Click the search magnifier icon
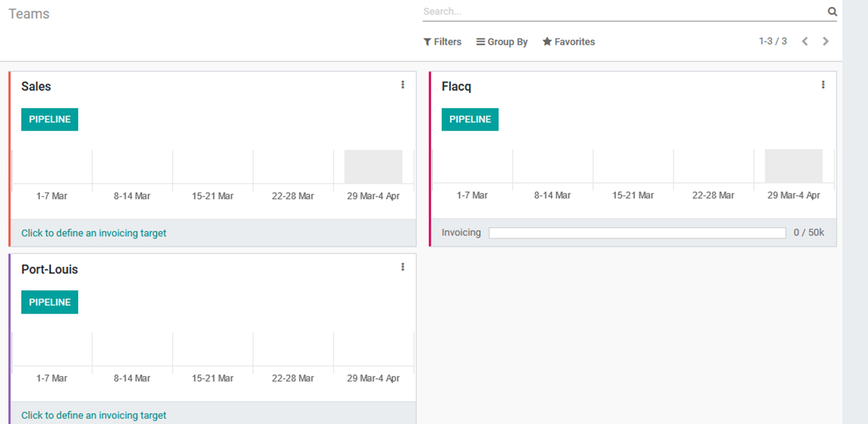 (x=832, y=12)
